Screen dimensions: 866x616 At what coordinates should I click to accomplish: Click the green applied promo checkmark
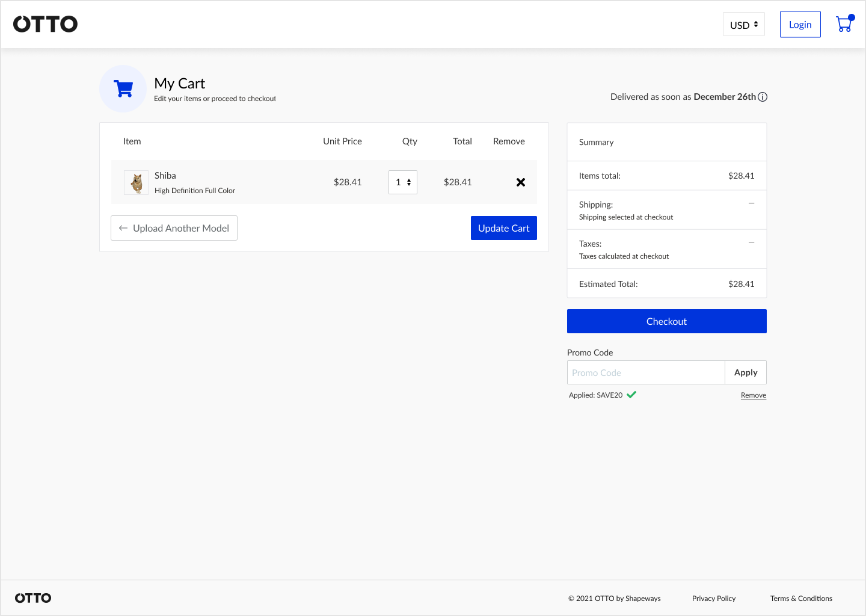(631, 395)
